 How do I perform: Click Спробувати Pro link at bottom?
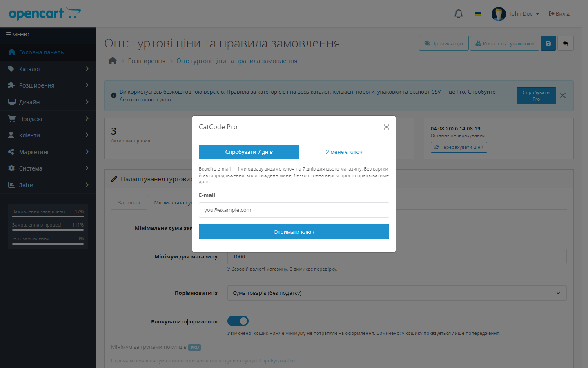pos(277,361)
